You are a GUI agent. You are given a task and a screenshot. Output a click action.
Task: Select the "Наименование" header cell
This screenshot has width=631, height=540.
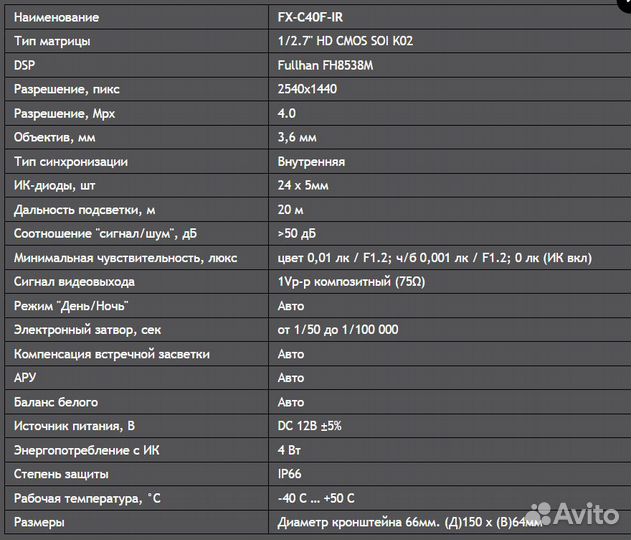[x=57, y=17]
